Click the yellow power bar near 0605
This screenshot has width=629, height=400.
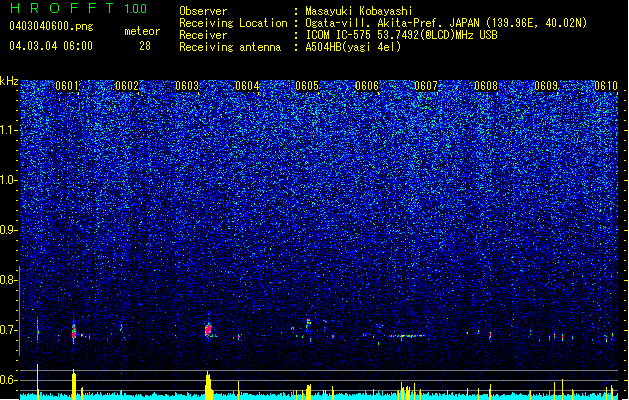coord(308,392)
